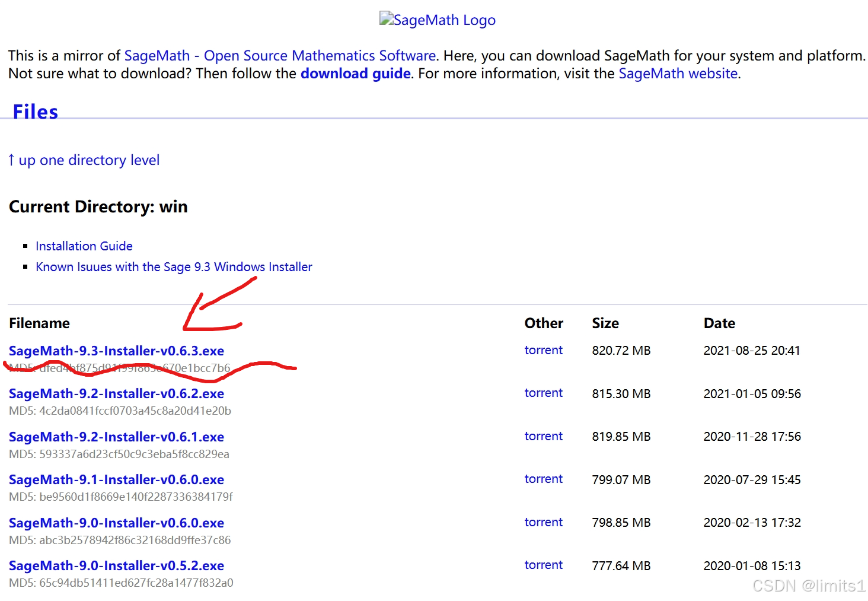This screenshot has width=868, height=601.
Task: Click the MD5 hash 4c2da0841fccf0703a45c8a20d41e20b
Action: pyautogui.click(x=135, y=411)
